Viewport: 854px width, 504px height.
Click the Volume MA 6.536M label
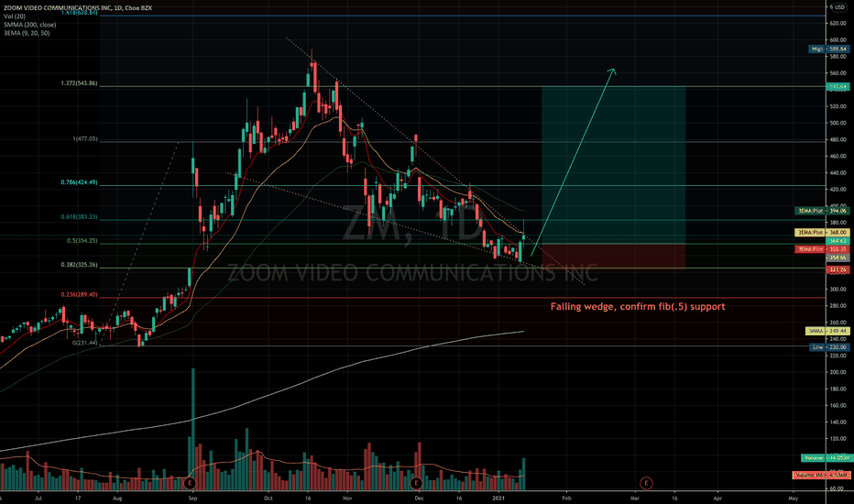(820, 475)
